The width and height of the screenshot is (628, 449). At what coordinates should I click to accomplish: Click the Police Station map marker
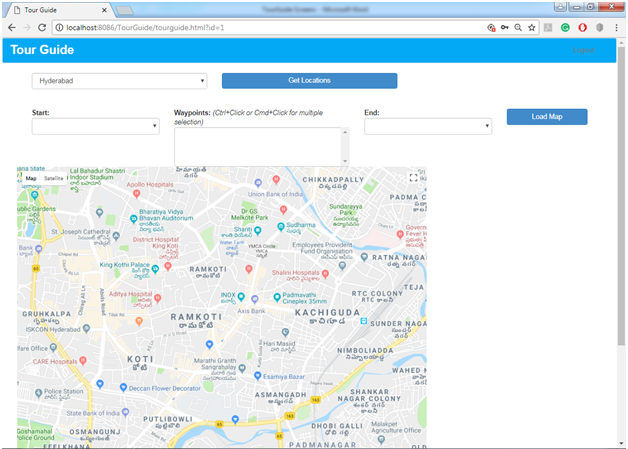(x=38, y=393)
